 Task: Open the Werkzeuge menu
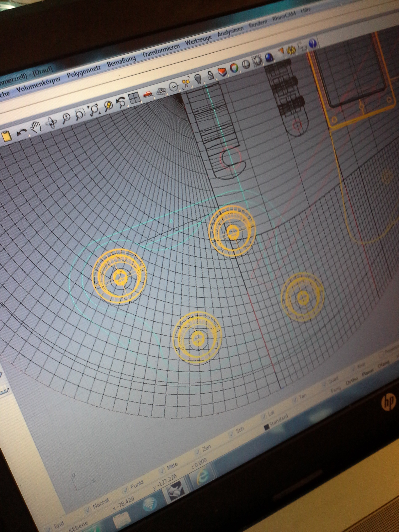pos(198,40)
